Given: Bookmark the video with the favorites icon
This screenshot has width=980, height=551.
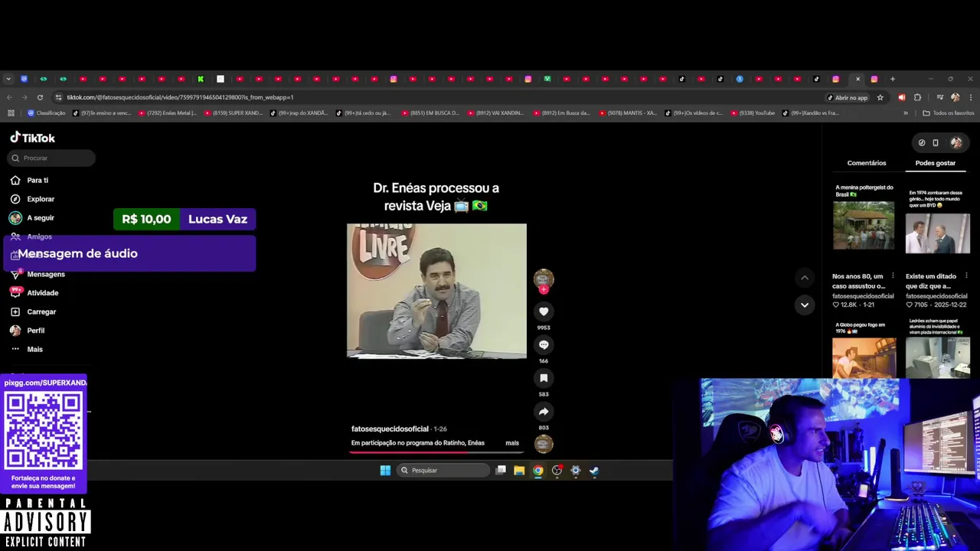Looking at the screenshot, I should [x=544, y=378].
